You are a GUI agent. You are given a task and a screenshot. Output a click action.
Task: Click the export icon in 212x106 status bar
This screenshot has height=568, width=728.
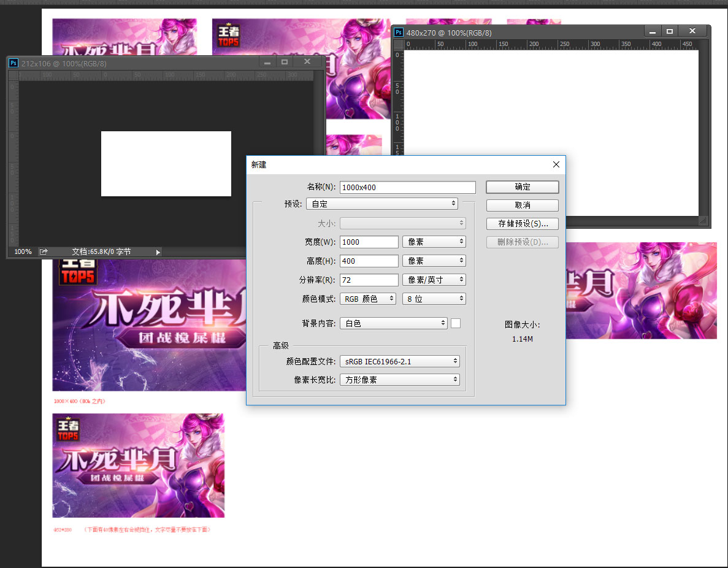pyautogui.click(x=44, y=251)
